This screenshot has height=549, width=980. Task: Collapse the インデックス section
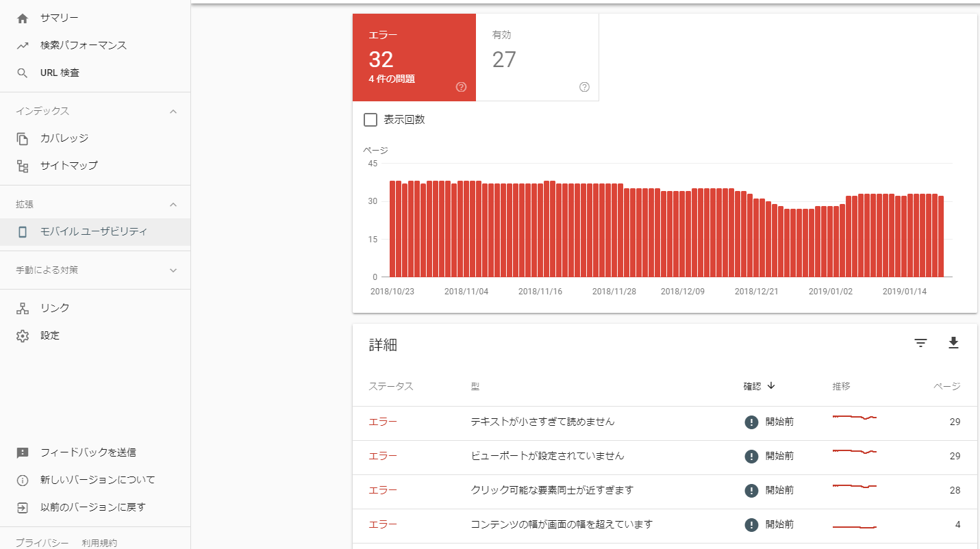[173, 111]
